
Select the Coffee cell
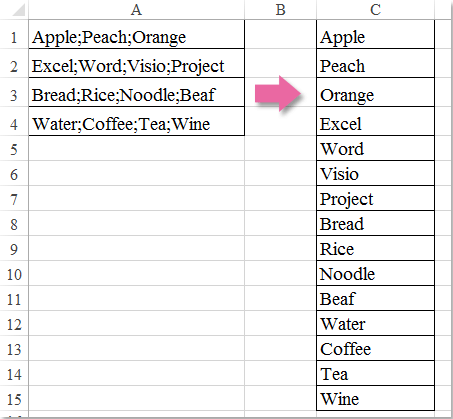(x=375, y=348)
